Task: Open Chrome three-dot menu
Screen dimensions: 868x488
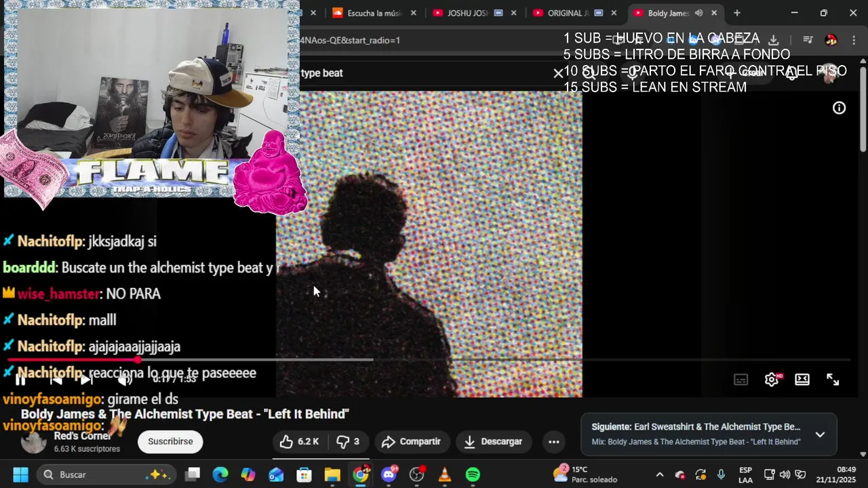Action: (x=853, y=40)
